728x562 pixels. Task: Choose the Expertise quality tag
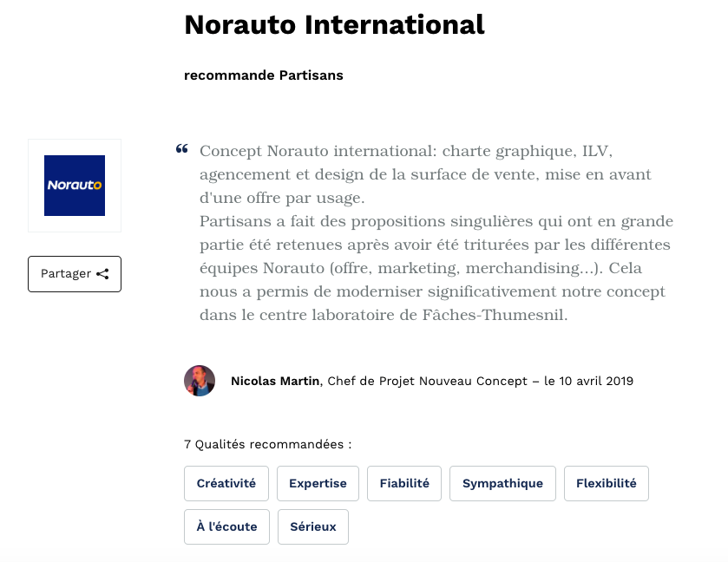(318, 484)
